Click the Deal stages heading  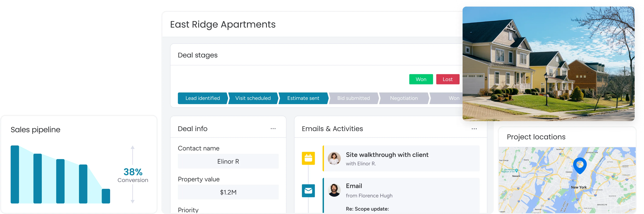coord(198,55)
